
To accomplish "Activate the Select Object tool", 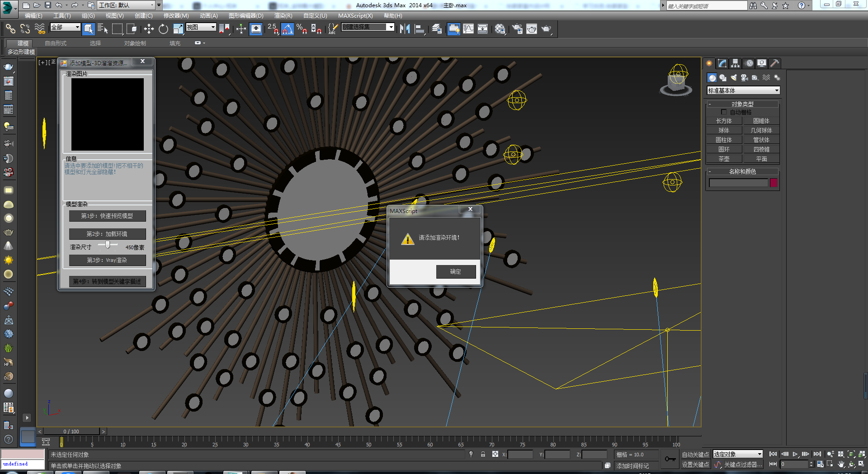I will 89,29.
